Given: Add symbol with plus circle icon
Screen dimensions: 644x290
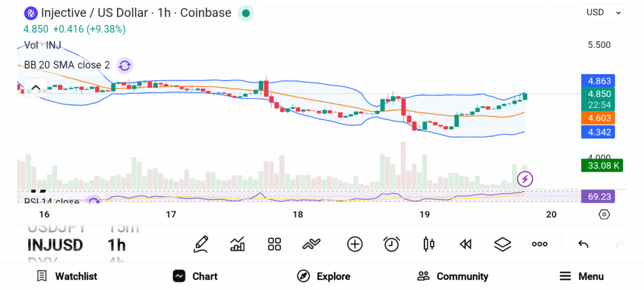Looking at the screenshot, I should click(x=355, y=244).
